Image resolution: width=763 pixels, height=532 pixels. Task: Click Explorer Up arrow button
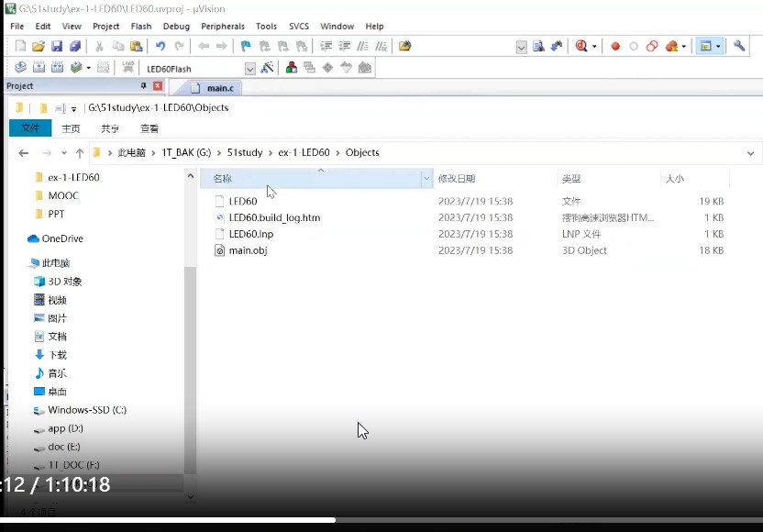[80, 153]
